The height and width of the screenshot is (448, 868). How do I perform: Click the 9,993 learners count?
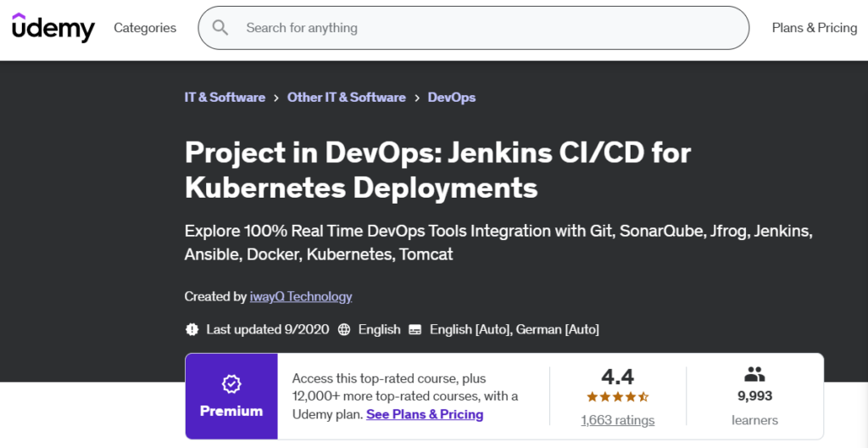pos(754,396)
